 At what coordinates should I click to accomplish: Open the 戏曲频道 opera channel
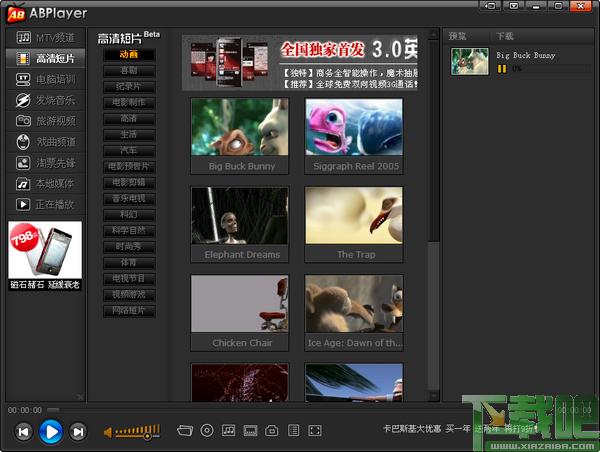click(x=46, y=142)
